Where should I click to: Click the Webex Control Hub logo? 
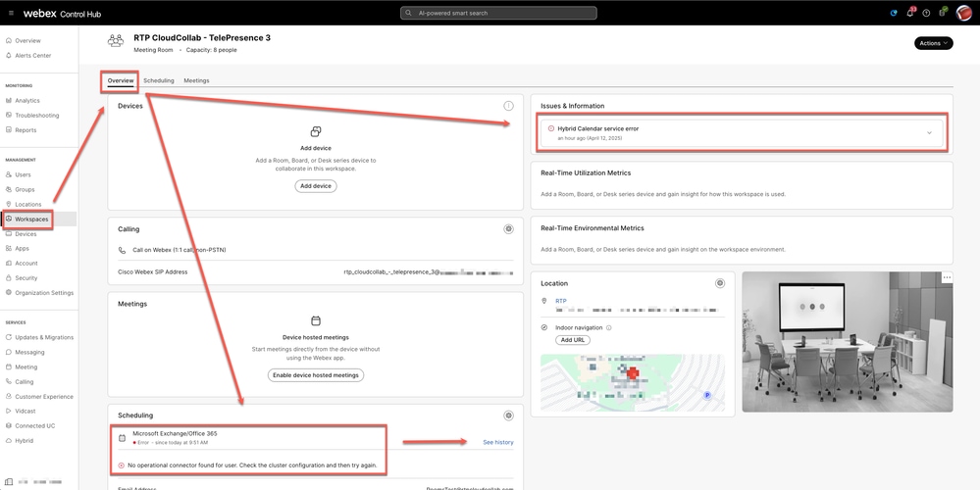point(62,13)
